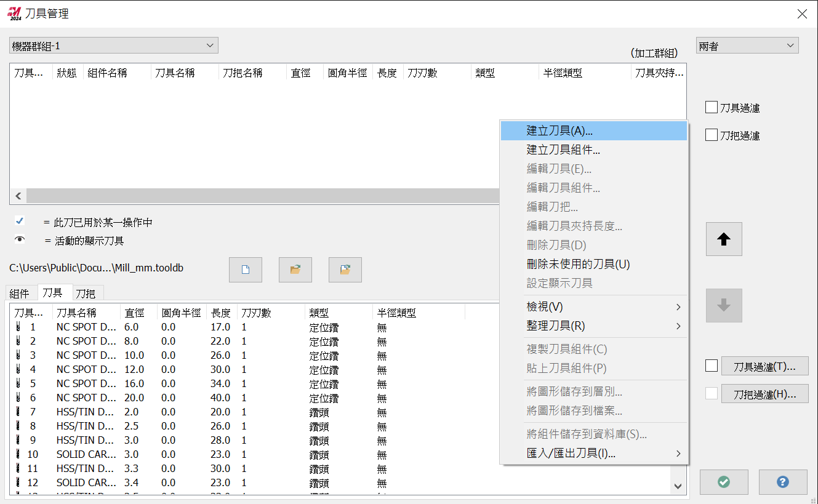Click the move up black arrow button
Viewport: 818px width, 504px height.
[724, 239]
